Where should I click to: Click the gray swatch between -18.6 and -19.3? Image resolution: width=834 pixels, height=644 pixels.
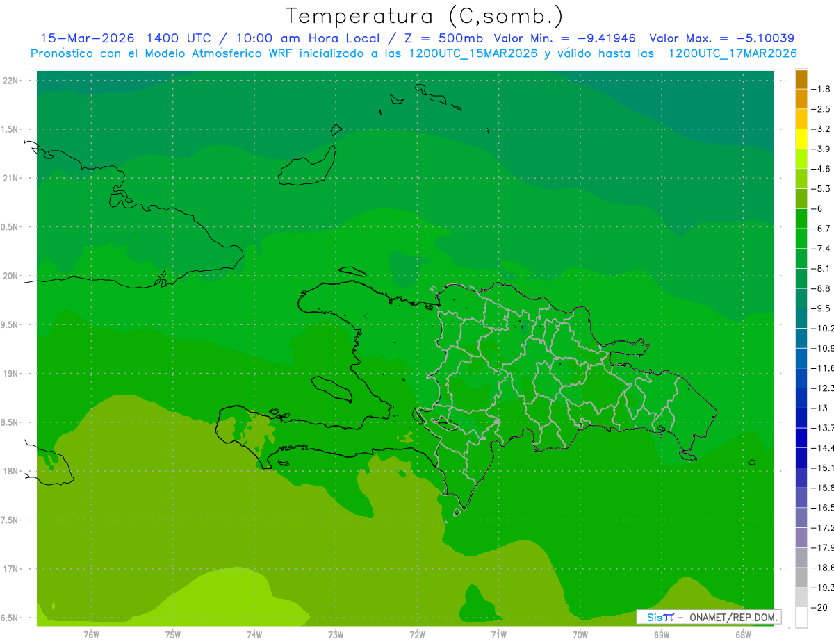(801, 577)
